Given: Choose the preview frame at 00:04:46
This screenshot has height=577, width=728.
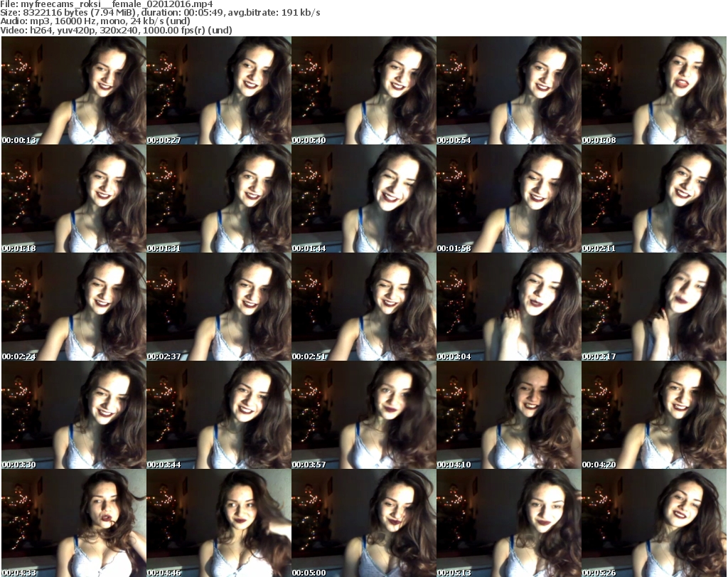Looking at the screenshot, I should click(219, 523).
